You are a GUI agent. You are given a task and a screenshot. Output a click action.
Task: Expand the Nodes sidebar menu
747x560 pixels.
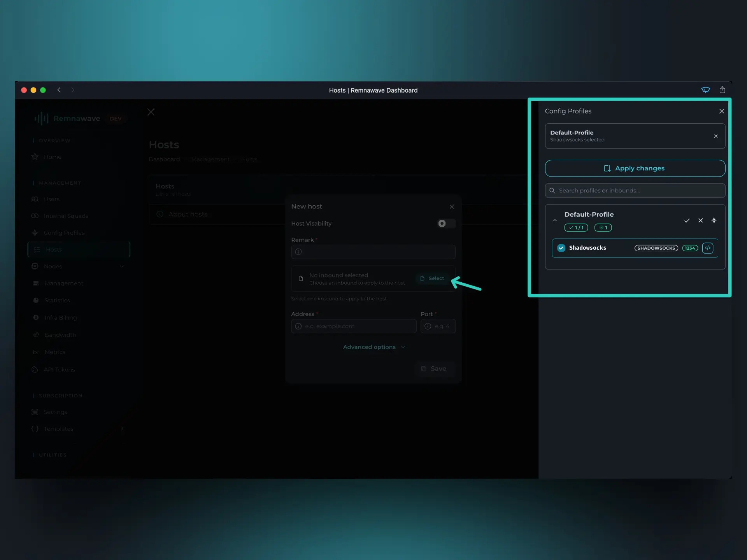click(x=122, y=266)
